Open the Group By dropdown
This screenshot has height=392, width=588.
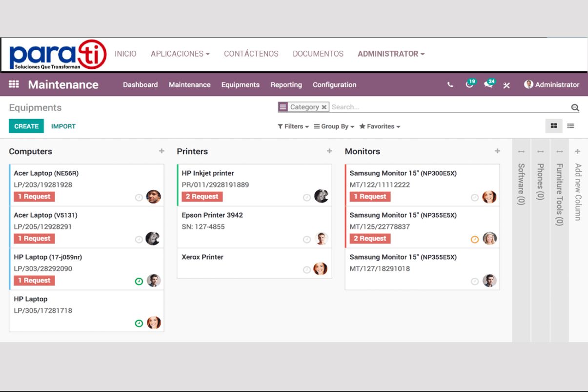click(334, 126)
